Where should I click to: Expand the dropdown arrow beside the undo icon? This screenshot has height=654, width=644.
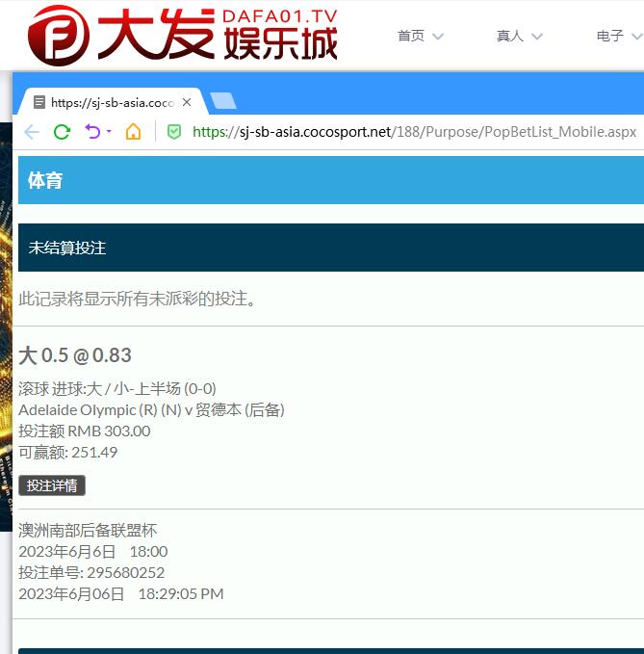tap(109, 132)
